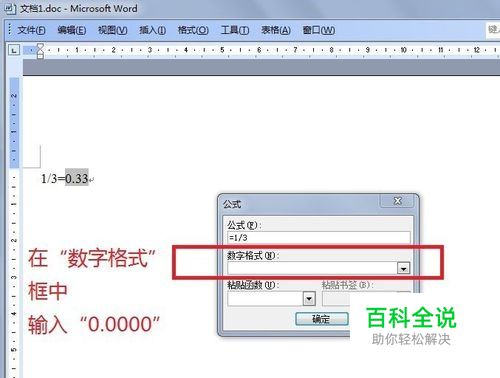Click the 1/3= text in the document

pos(53,179)
